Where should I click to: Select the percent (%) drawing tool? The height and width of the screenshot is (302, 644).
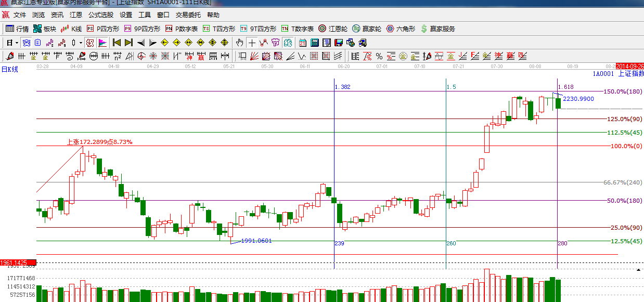379,56
